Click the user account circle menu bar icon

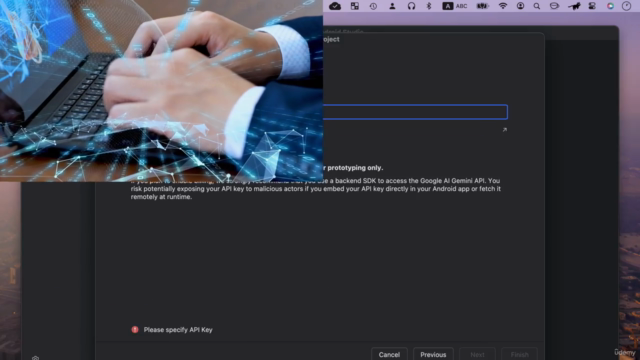pyautogui.click(x=520, y=6)
